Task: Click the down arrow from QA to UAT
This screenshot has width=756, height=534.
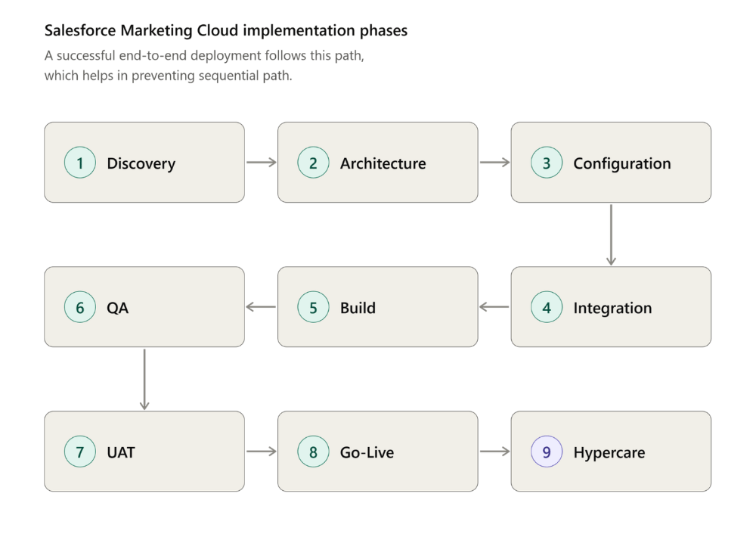Action: coord(144,380)
